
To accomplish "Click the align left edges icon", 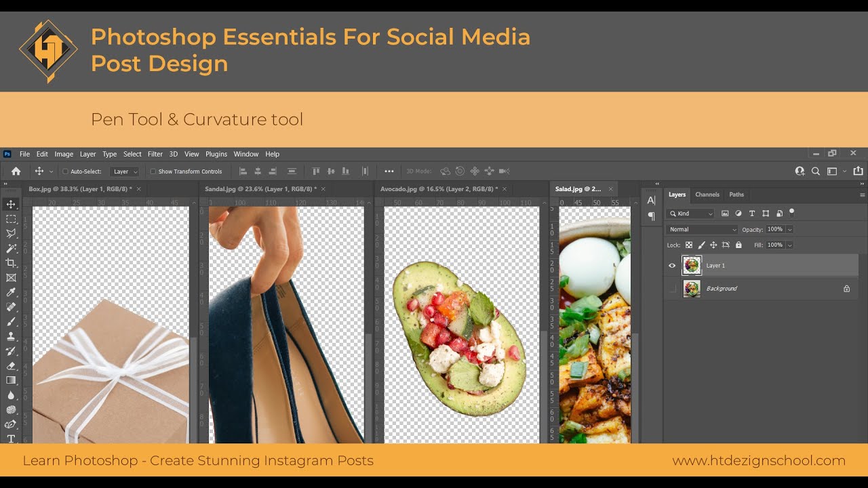I will [243, 171].
